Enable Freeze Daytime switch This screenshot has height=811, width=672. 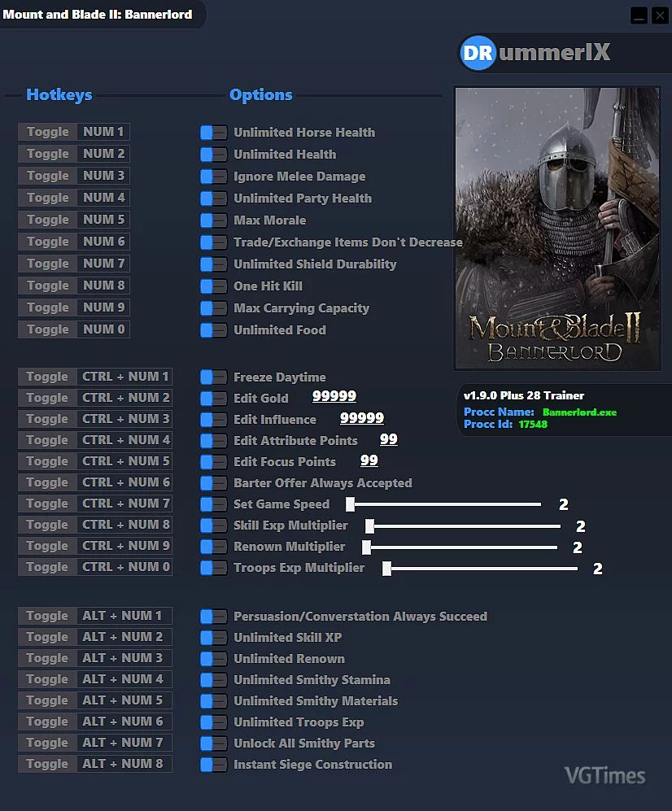pyautogui.click(x=213, y=377)
